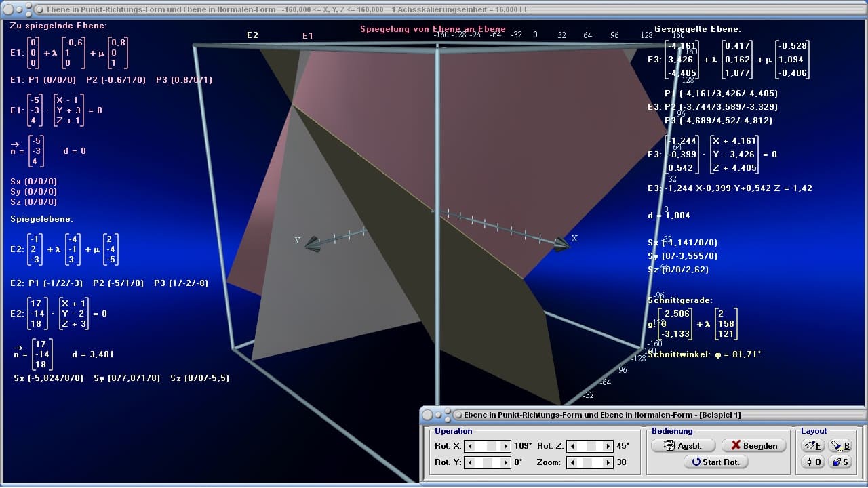Click the Y axis arrowhead
Viewport: 868px width, 488px height.
pyautogui.click(x=313, y=244)
